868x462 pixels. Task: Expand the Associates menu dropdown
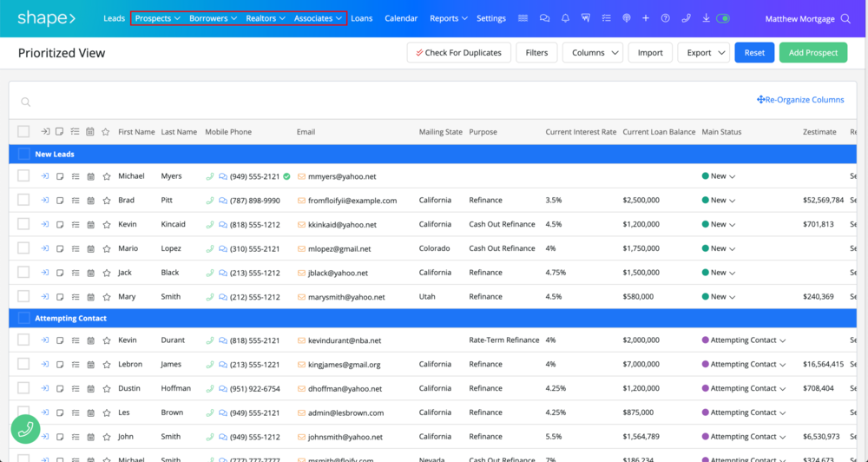pos(319,18)
